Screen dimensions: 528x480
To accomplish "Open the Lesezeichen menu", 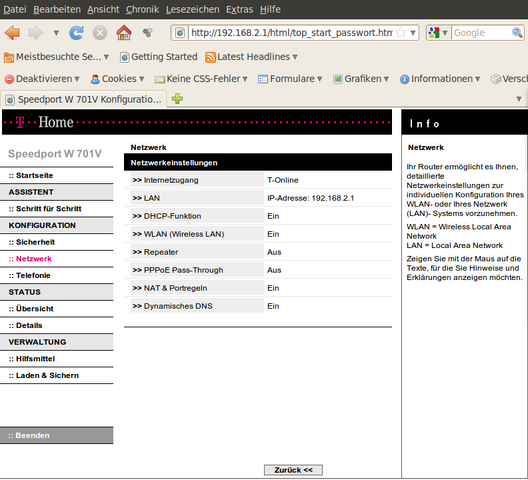I will point(192,9).
